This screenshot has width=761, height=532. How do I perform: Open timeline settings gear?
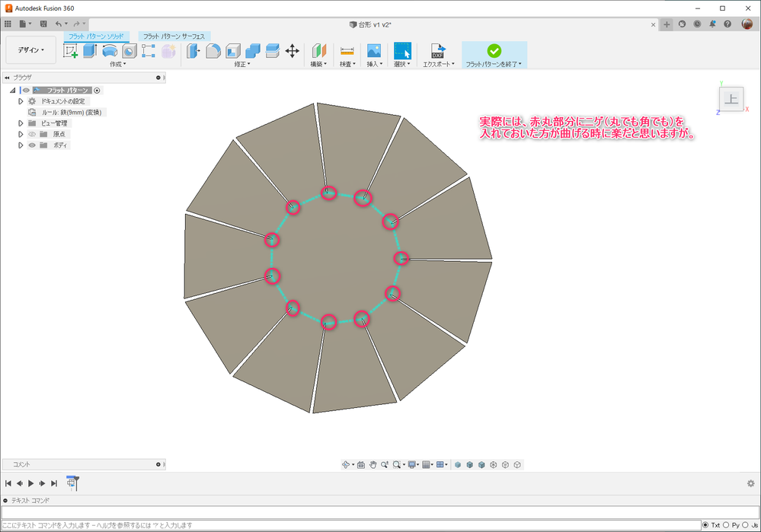(x=751, y=483)
